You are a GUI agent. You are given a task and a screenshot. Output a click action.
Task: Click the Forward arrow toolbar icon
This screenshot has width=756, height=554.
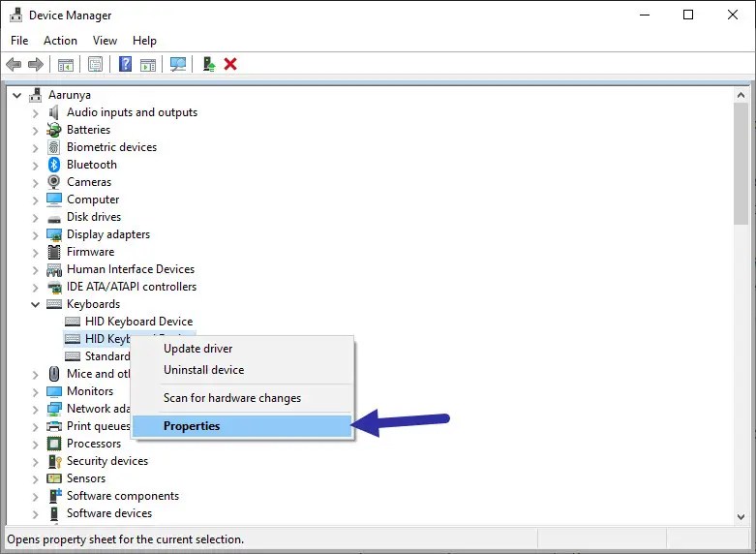point(36,64)
